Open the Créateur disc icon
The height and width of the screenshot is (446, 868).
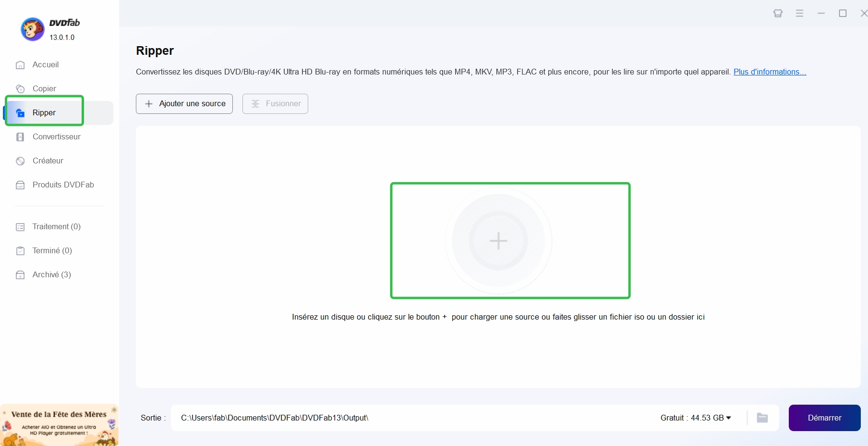[20, 161]
